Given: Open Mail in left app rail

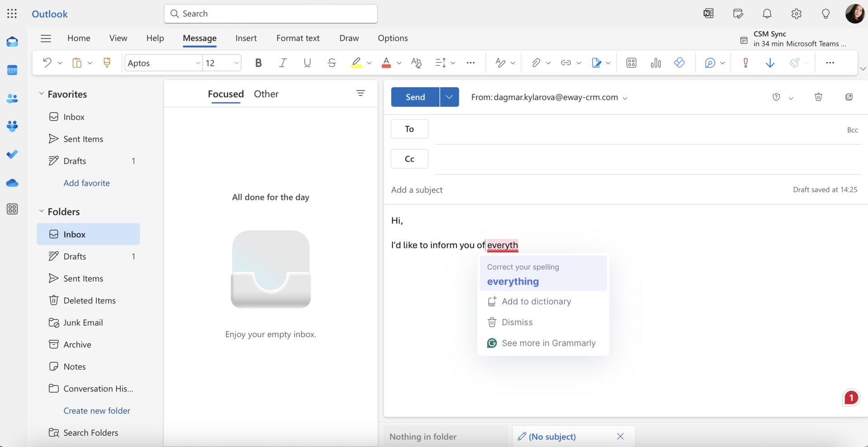Looking at the screenshot, I should (12, 42).
